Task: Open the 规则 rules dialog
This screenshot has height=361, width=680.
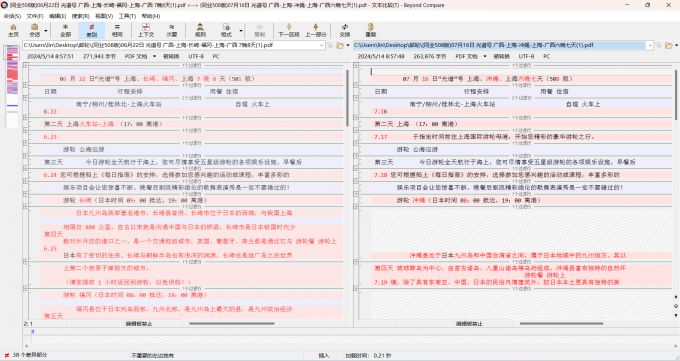Action: [200, 30]
